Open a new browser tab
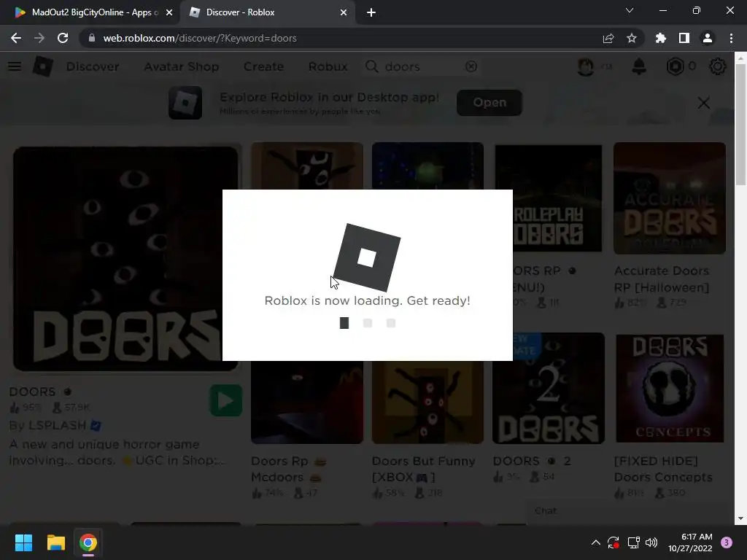The width and height of the screenshot is (747, 560). (371, 12)
